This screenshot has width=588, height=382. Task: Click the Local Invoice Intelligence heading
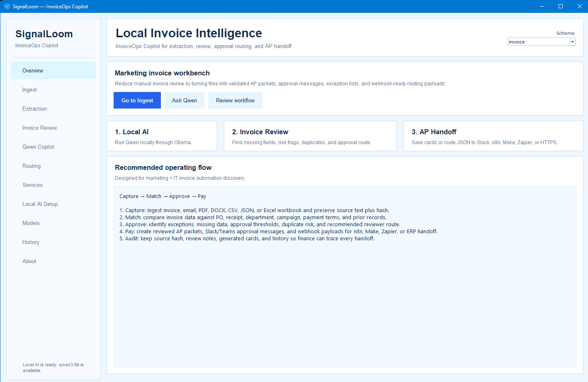[189, 33]
